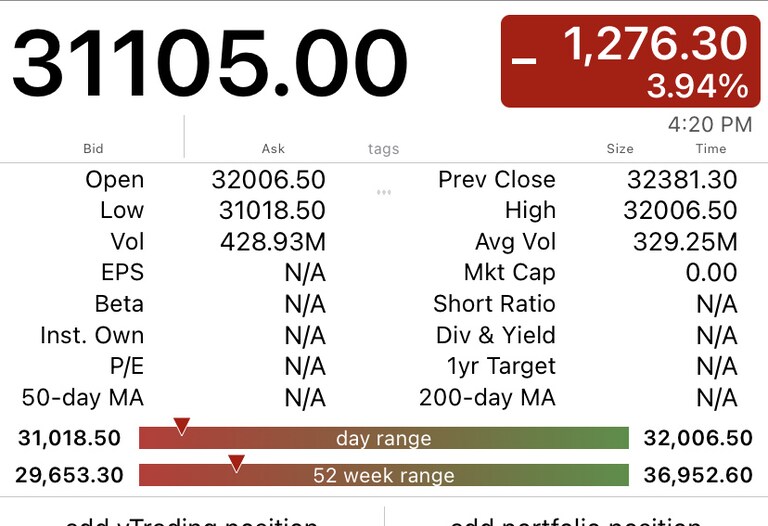The image size is (768, 526).
Task: Click the 52 week range gradient bar
Action: point(384,475)
